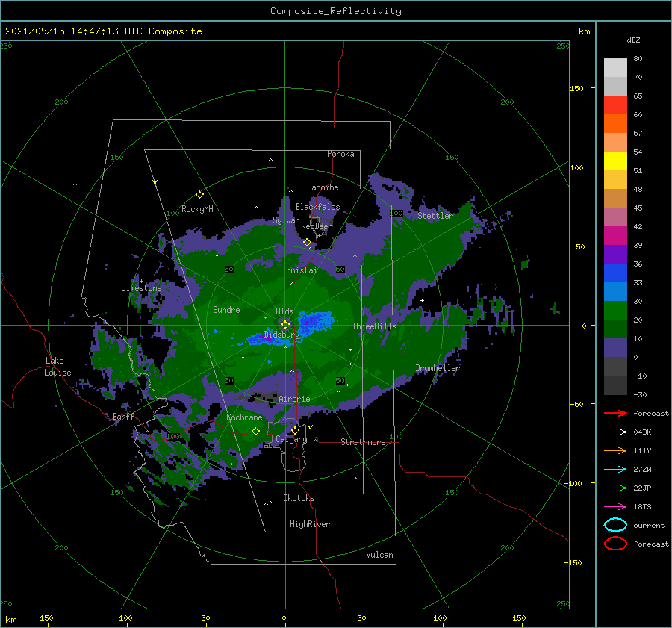The height and width of the screenshot is (628, 672).
Task: Click the Composite_Reflectivity title text
Action: (x=336, y=11)
